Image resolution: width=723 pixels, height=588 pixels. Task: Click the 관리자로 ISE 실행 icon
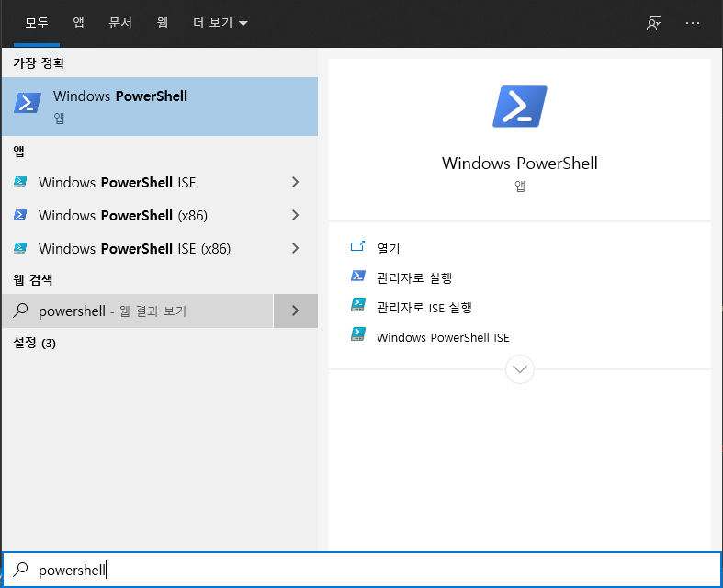click(357, 305)
